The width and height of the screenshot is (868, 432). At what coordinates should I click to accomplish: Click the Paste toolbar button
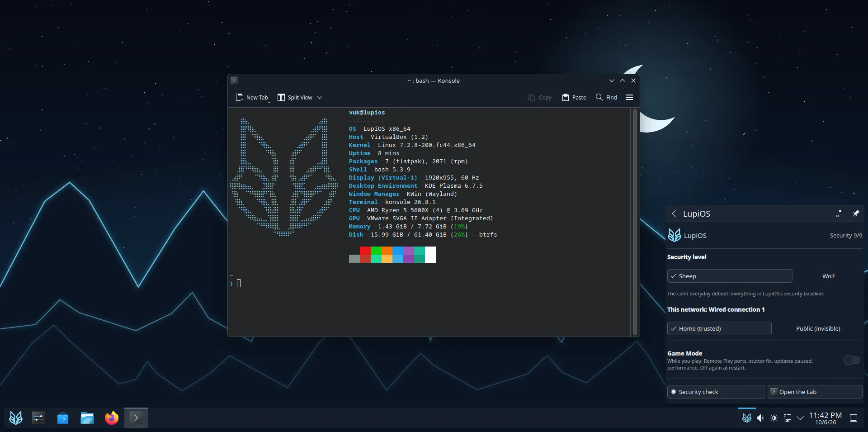(x=574, y=97)
